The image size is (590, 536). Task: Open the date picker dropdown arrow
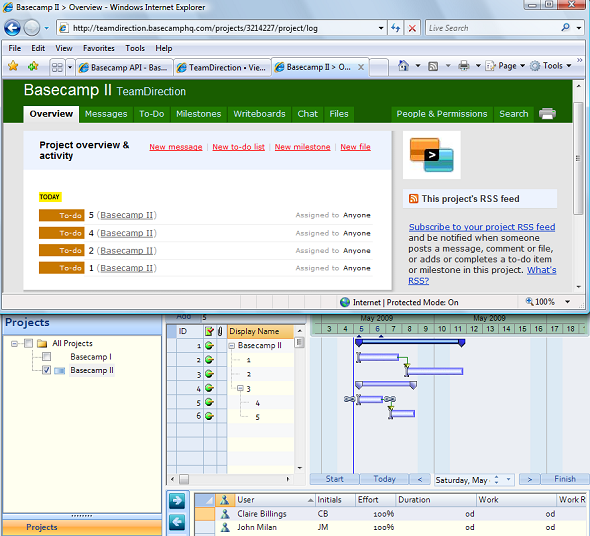pyautogui.click(x=508, y=480)
